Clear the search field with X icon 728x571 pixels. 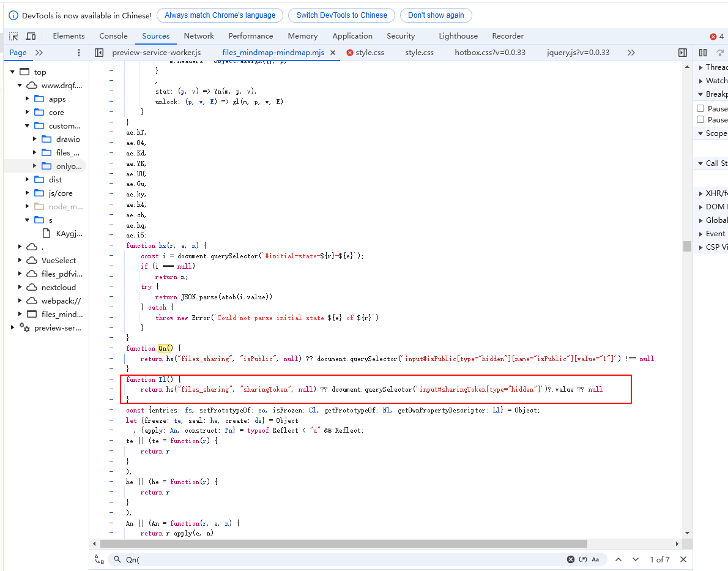coord(571,559)
